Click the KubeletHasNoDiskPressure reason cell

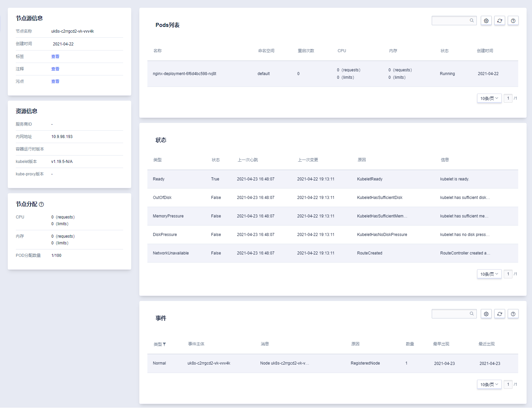(382, 235)
